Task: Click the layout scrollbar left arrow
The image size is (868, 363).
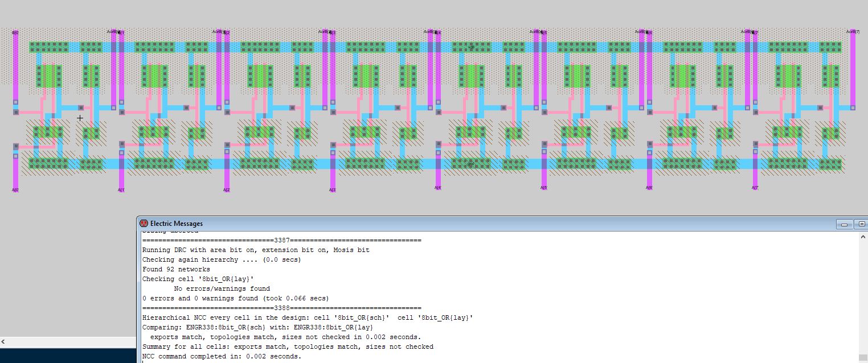Action: point(3,342)
